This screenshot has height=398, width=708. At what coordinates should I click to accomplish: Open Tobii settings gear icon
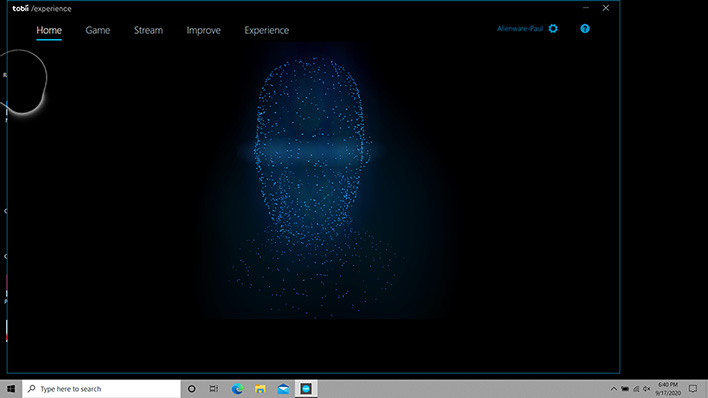point(553,28)
